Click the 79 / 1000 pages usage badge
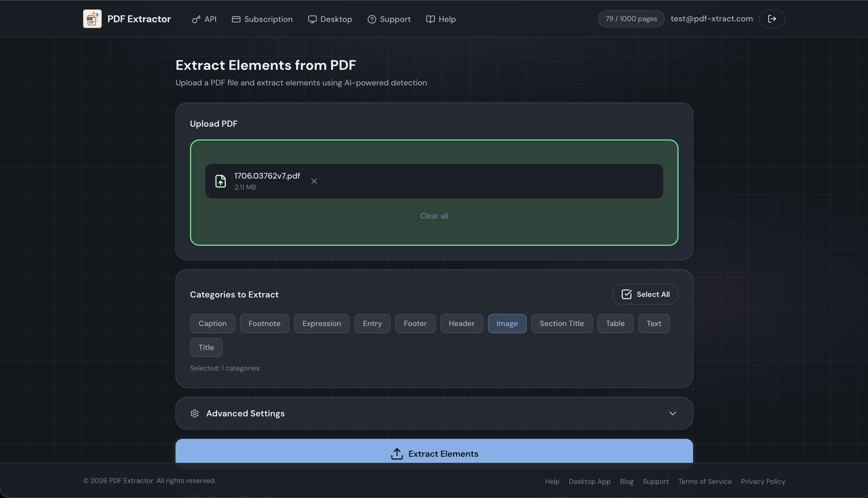Viewport: 868px width, 498px height. pos(631,19)
